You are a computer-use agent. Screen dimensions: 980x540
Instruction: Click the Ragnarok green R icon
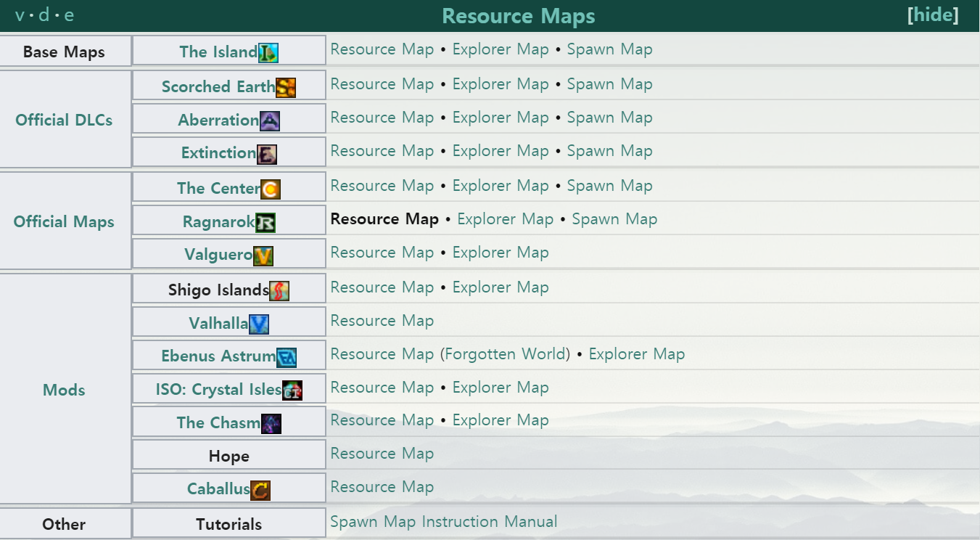(x=265, y=222)
